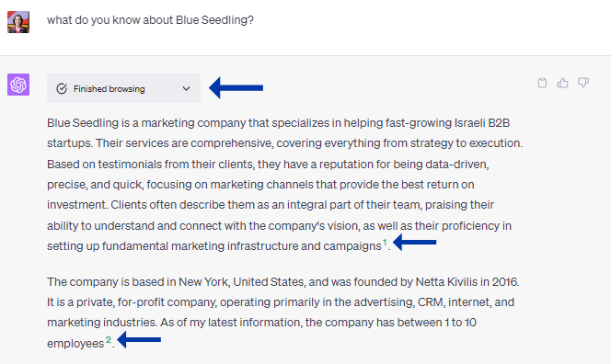Image resolution: width=611 pixels, height=364 pixels.
Task: Expand the Finished browsing chevron
Action: pyautogui.click(x=186, y=89)
